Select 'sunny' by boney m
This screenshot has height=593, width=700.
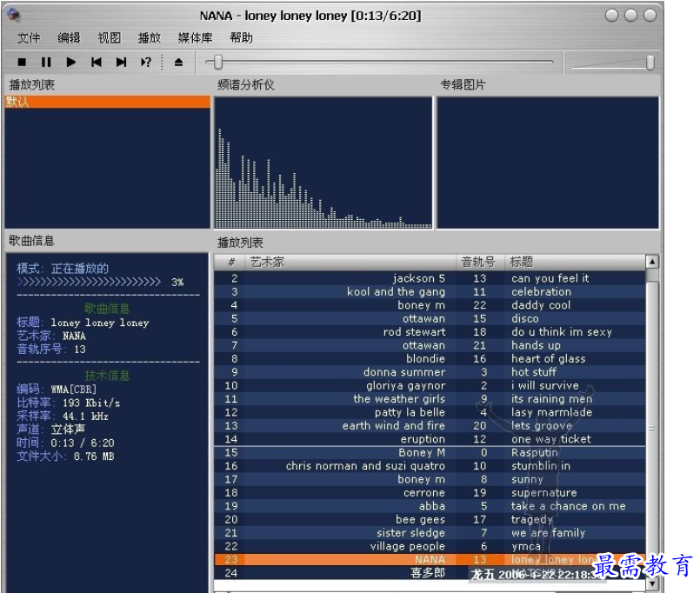[430, 479]
